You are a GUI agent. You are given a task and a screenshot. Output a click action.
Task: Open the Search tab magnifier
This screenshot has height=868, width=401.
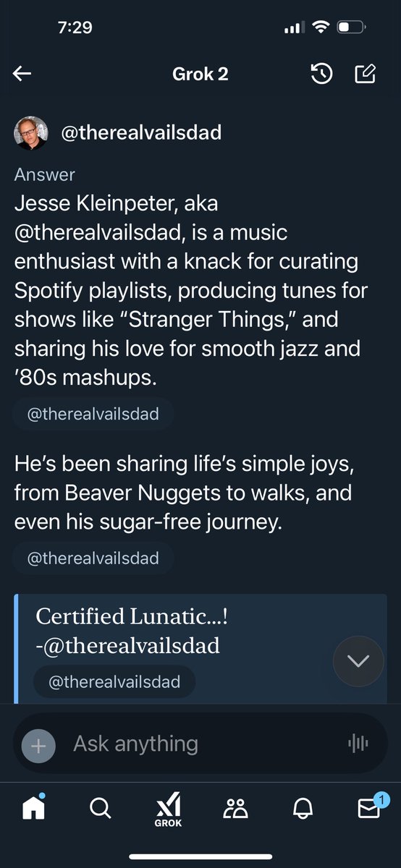click(x=101, y=808)
